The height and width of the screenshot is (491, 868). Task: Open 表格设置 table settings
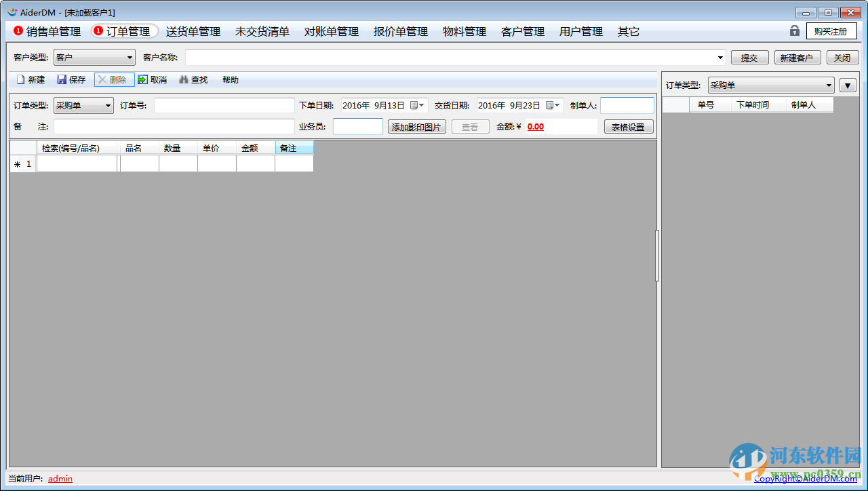point(628,126)
